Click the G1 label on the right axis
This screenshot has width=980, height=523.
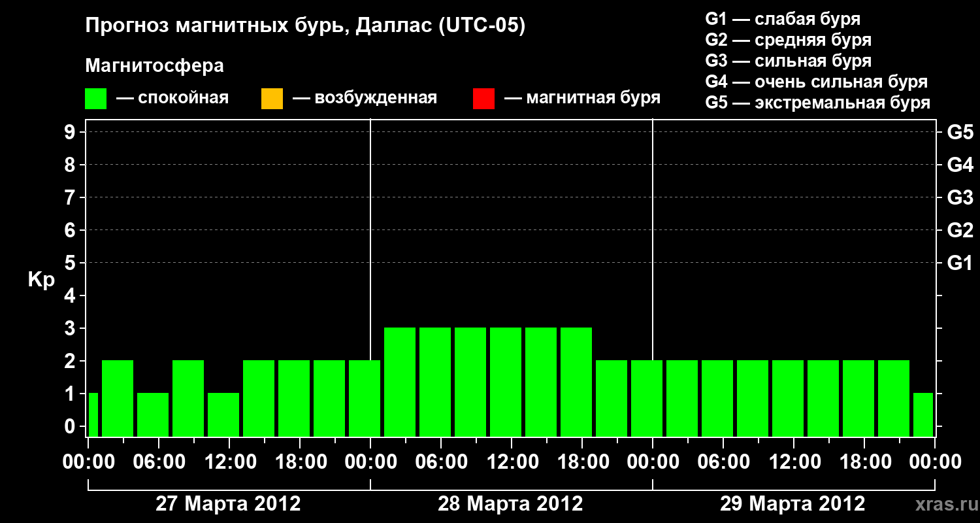(960, 263)
